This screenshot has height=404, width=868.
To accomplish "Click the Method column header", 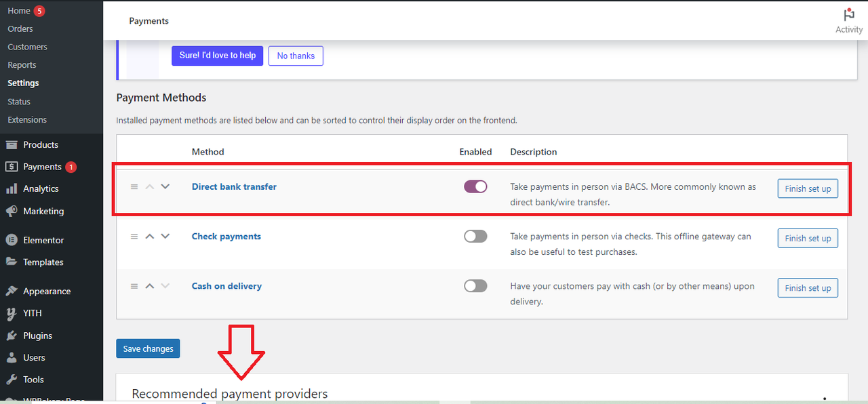I will [208, 152].
